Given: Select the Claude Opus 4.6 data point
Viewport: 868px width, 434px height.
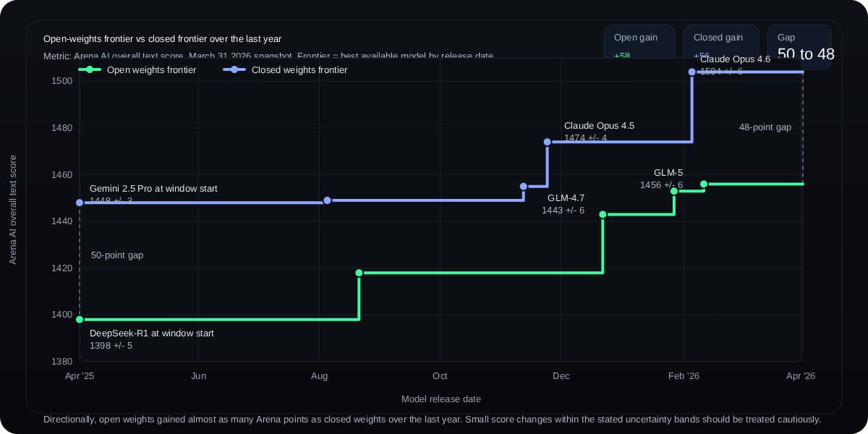Looking at the screenshot, I should coord(692,72).
